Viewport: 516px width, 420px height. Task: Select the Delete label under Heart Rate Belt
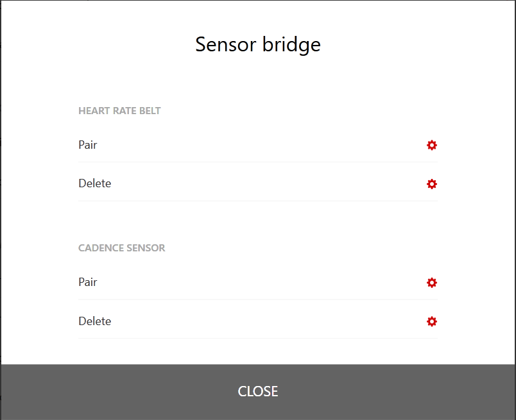click(95, 183)
